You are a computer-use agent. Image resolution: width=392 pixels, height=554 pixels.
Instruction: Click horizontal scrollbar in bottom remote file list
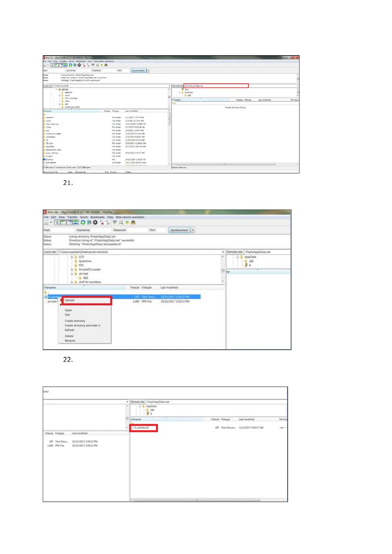(x=197, y=500)
